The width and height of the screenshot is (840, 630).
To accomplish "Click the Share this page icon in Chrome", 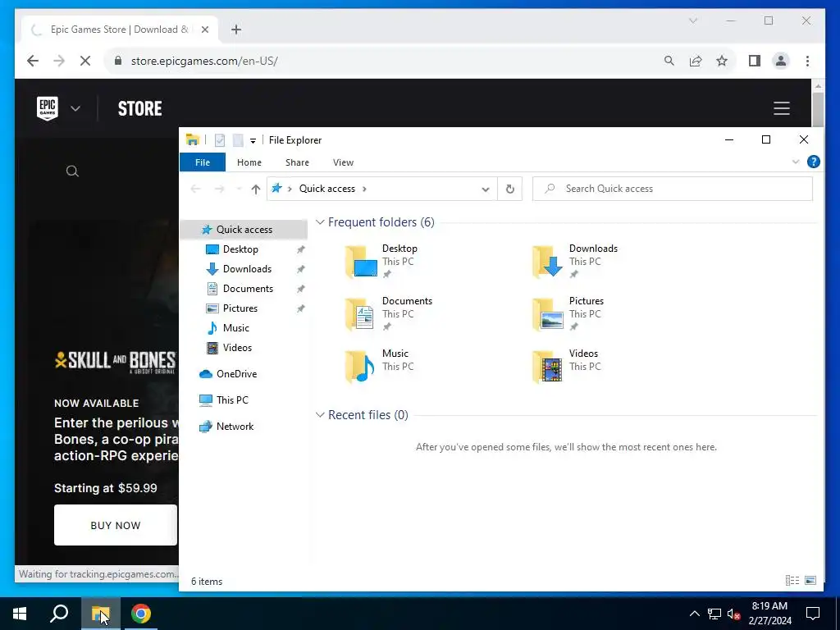I will [x=696, y=61].
